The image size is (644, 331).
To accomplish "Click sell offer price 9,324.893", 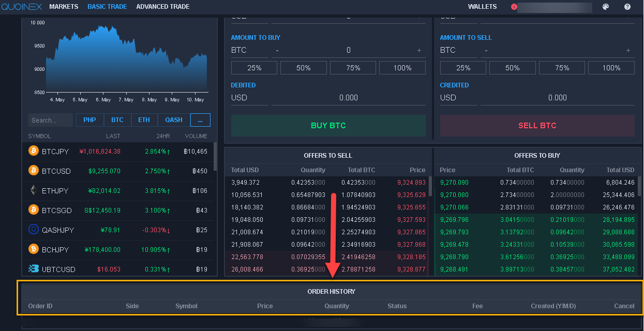I will click(x=412, y=183).
